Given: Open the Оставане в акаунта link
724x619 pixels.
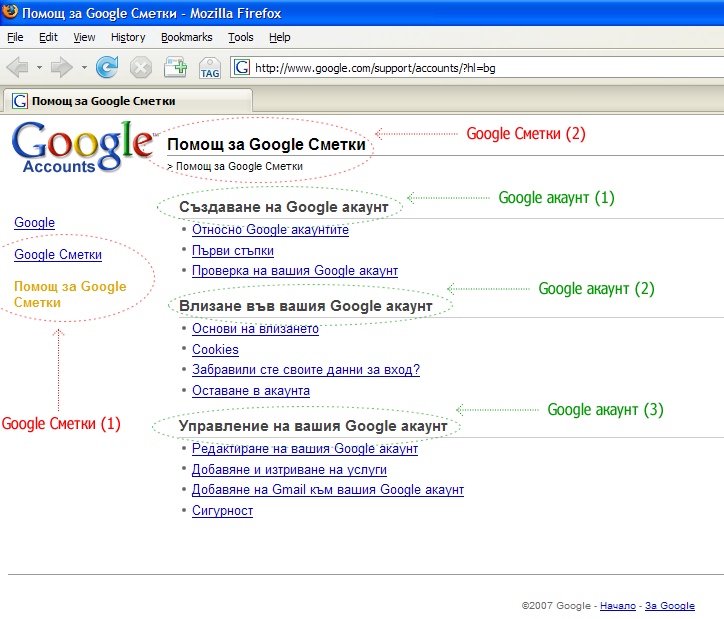Looking at the screenshot, I should coord(251,391).
